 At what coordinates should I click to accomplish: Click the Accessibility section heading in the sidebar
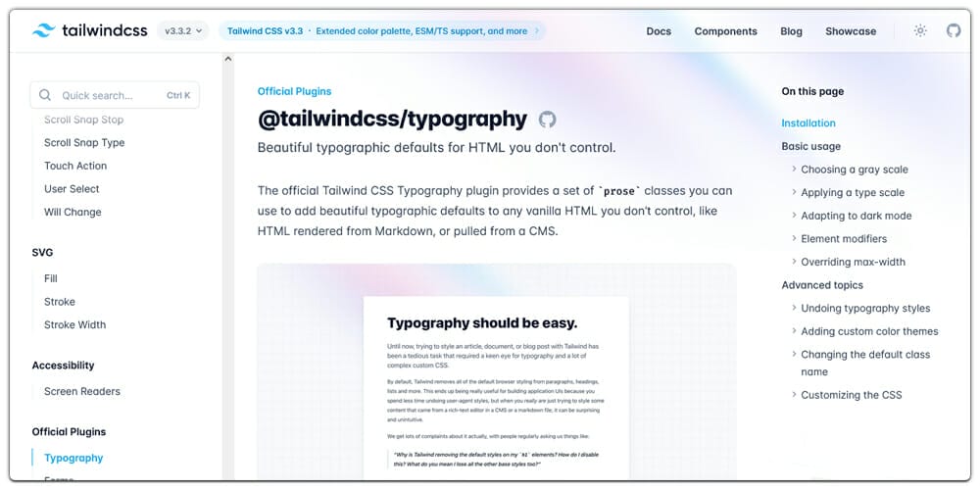pos(63,366)
